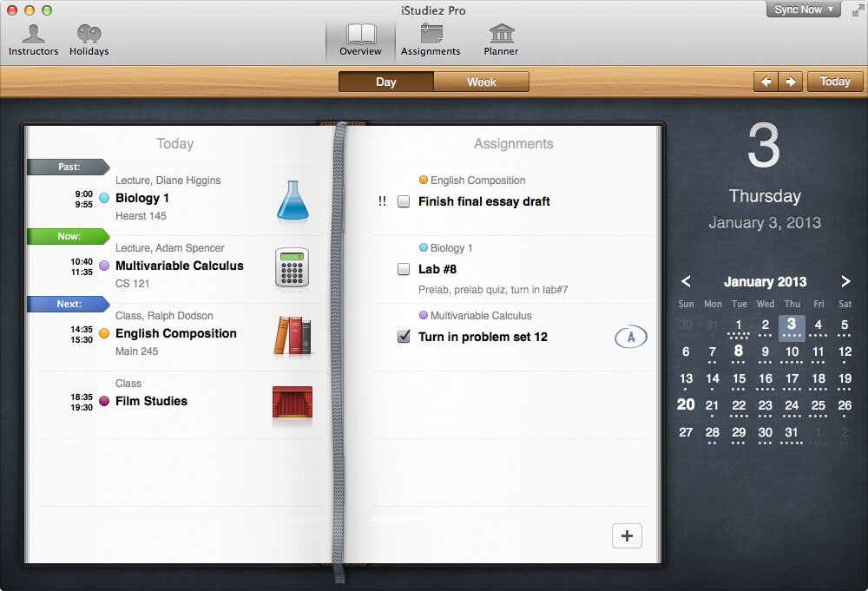Select January 15 in the calendar

pos(739,378)
